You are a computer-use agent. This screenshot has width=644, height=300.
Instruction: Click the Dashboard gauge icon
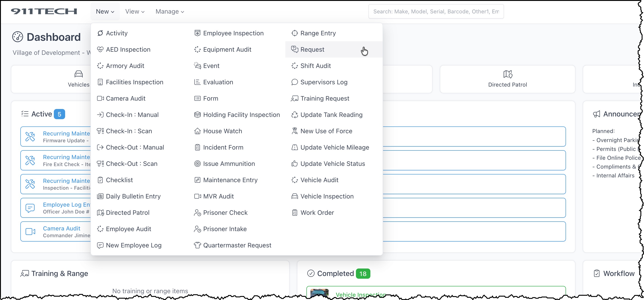click(17, 37)
